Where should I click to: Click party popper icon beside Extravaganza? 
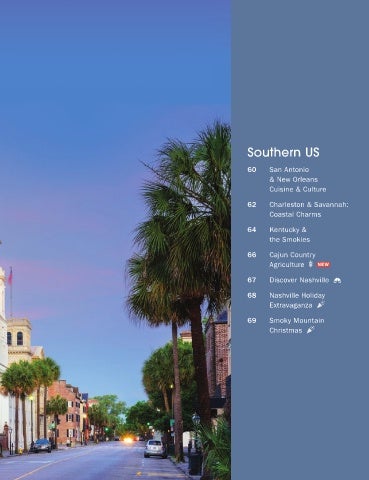320,305
